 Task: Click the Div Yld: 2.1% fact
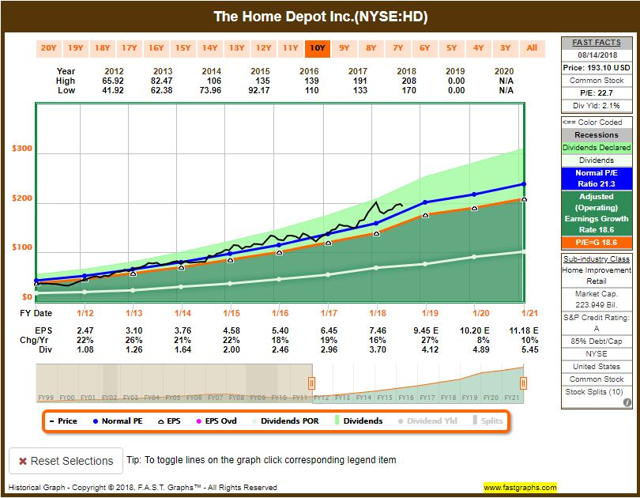coord(596,106)
